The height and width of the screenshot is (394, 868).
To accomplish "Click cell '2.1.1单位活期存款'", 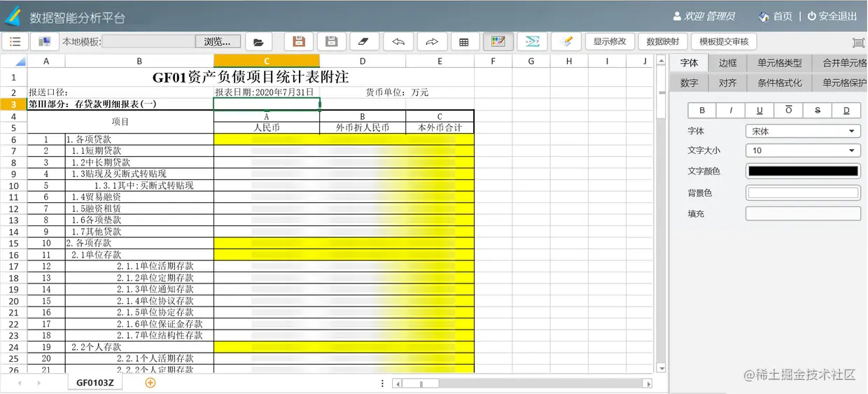I will click(x=139, y=266).
